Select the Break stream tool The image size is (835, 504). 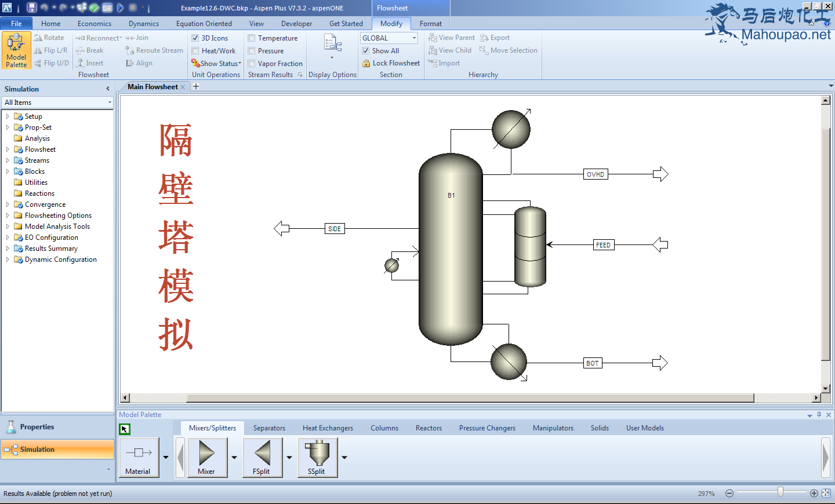click(x=90, y=50)
